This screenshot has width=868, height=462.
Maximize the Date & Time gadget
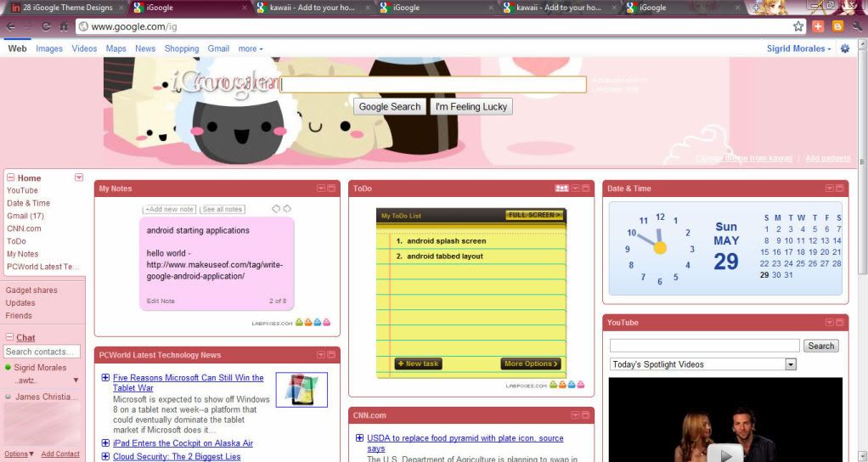tap(840, 189)
